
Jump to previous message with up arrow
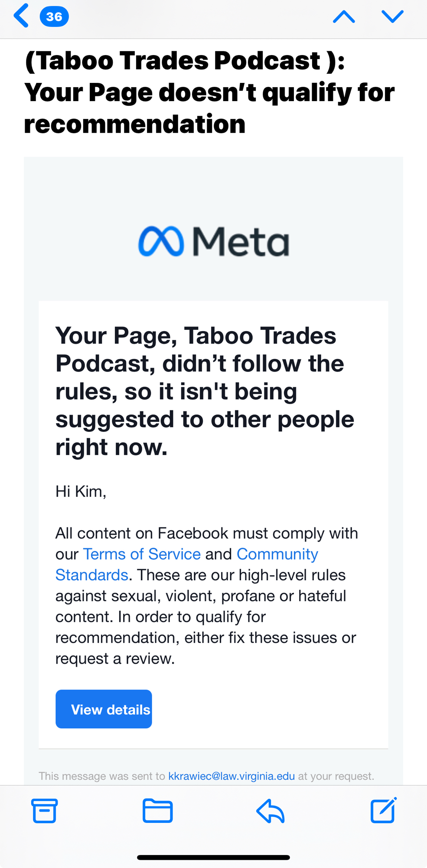tap(344, 16)
